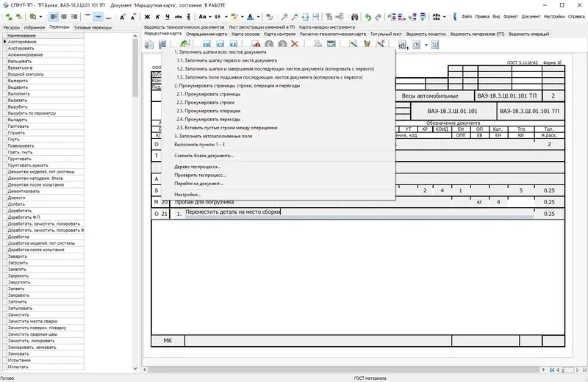Select 'Выполнить пункты 1 - 3' menu entry
The width and height of the screenshot is (588, 382).
pos(199,144)
